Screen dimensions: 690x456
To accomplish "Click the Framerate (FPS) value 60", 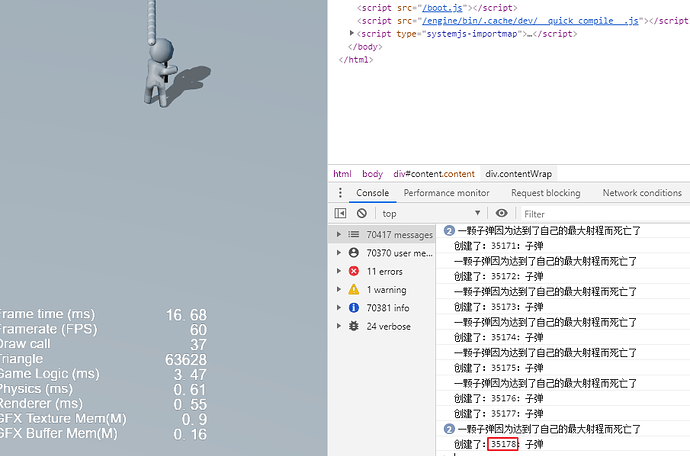I will [198, 330].
